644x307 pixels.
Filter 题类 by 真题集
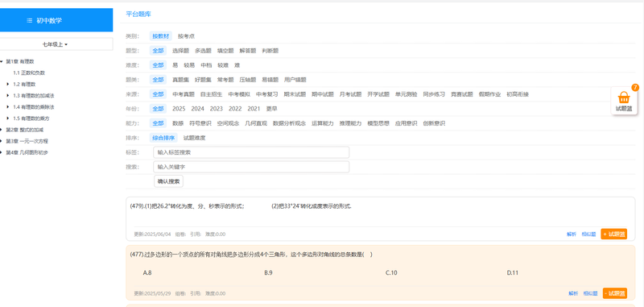180,80
